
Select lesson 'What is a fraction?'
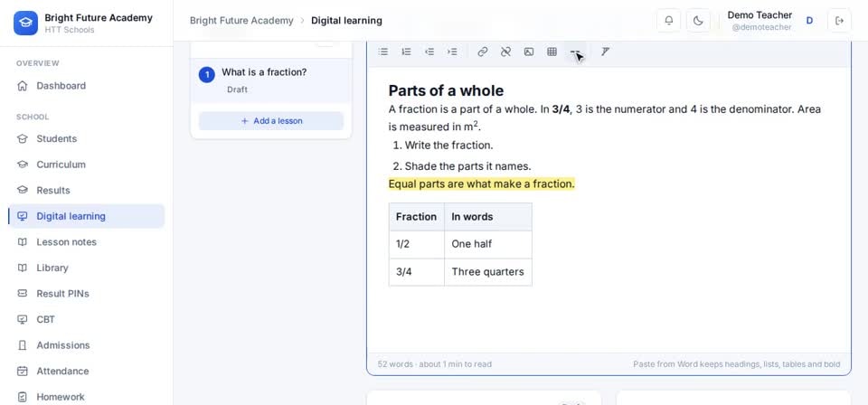[271, 80]
